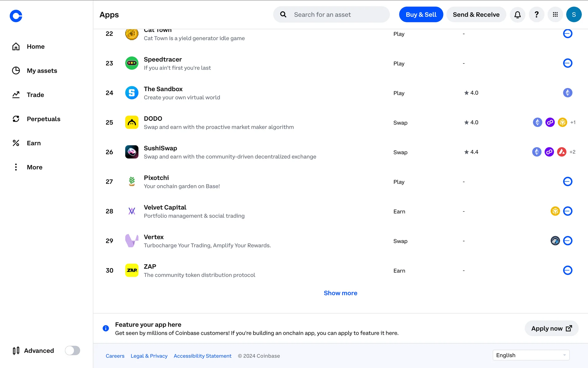Click the SushiSwap app icon

[x=132, y=152]
